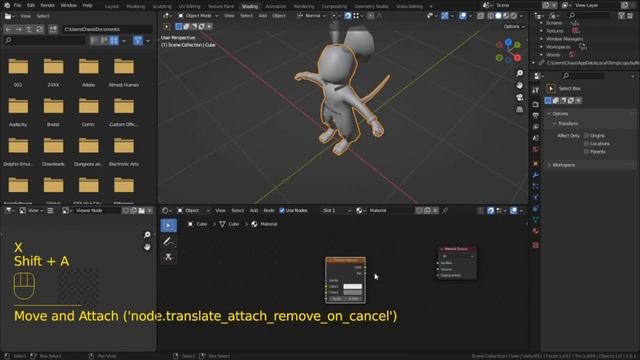Open the Material tab in Properties editor
The height and width of the screenshot is (360, 640).
[x=536, y=231]
